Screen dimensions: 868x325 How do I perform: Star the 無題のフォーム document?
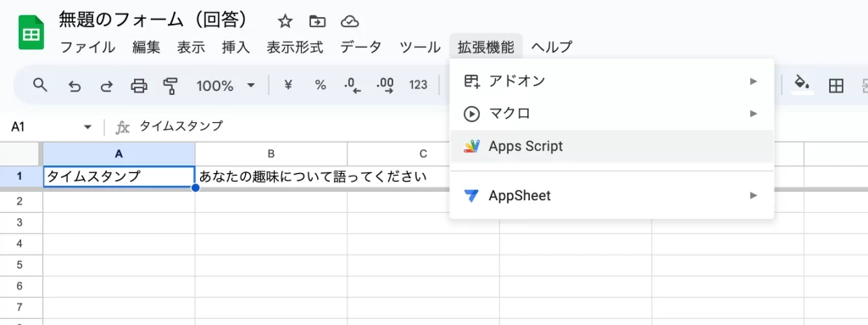click(285, 21)
